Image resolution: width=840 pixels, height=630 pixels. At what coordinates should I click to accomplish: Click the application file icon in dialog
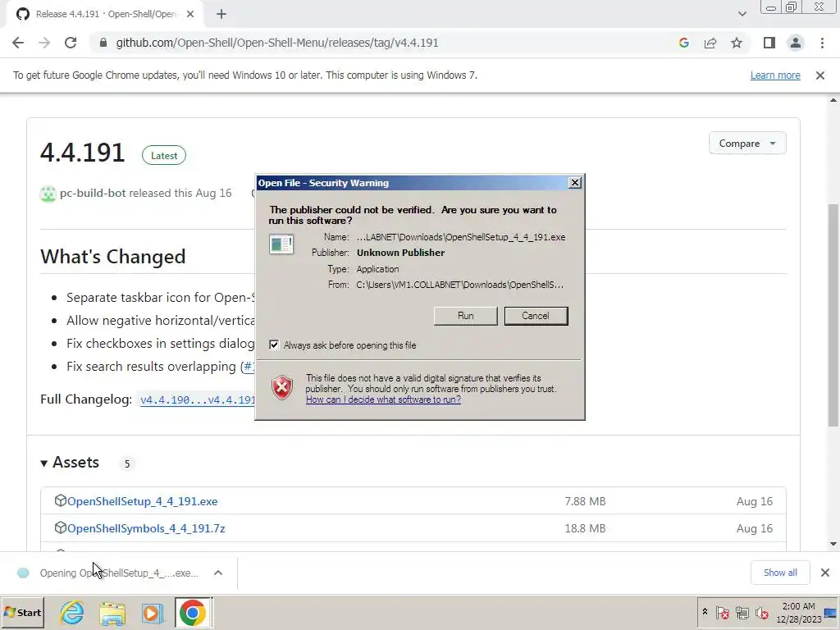click(x=281, y=244)
